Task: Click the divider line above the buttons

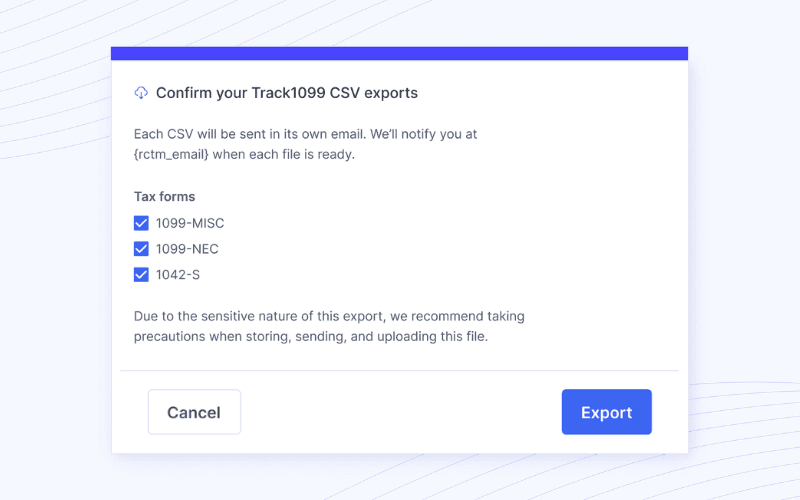Action: pos(399,371)
